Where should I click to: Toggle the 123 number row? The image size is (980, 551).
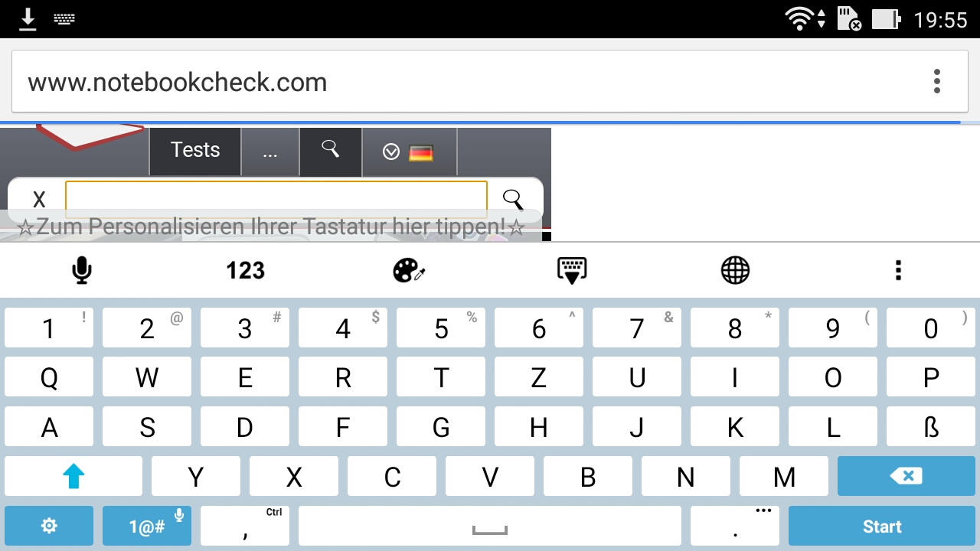(x=245, y=270)
